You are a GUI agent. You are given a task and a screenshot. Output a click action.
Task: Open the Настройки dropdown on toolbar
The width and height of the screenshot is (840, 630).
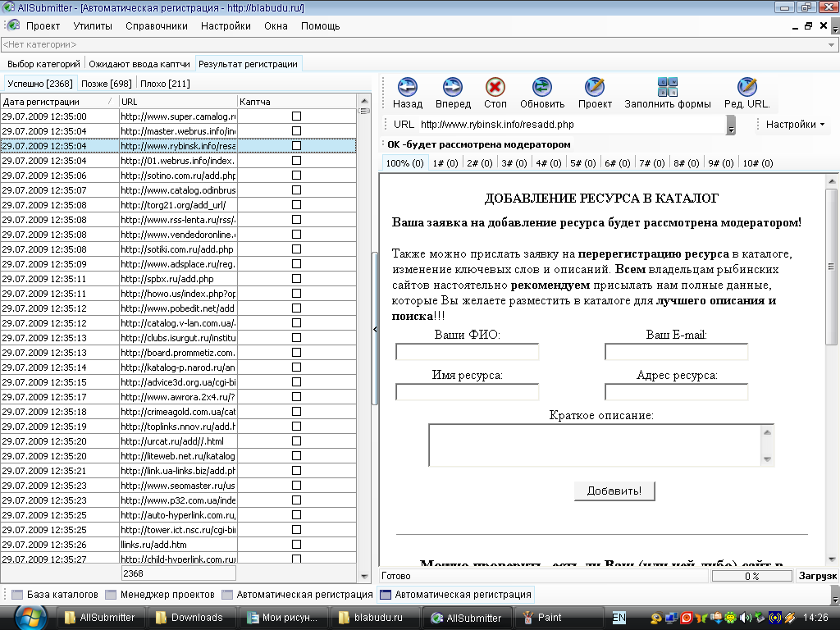(796, 125)
